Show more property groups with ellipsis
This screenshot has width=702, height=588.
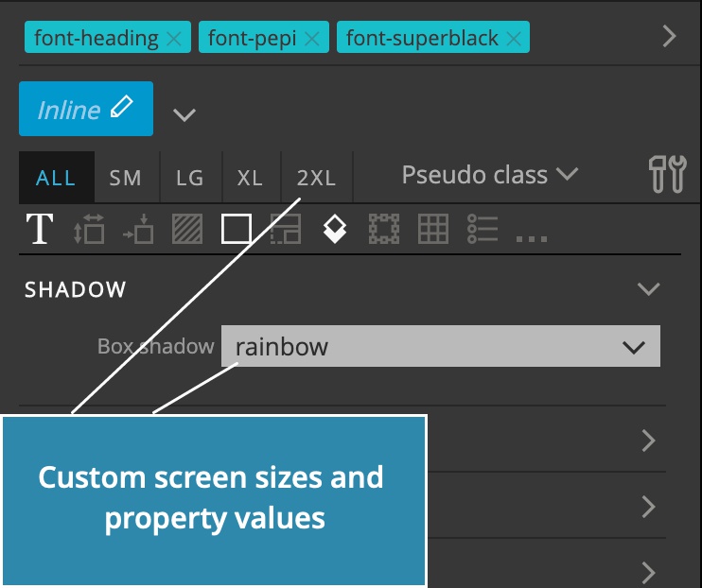point(532,239)
